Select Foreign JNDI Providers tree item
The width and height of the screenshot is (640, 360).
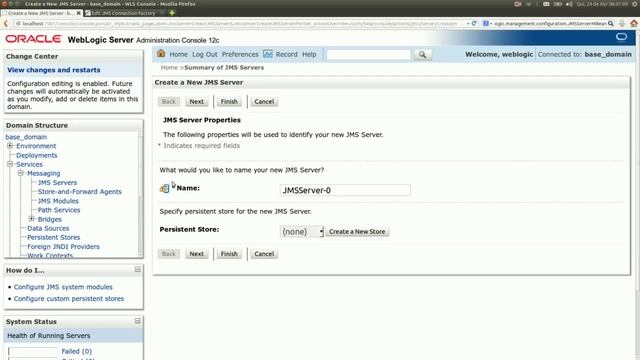pos(63,247)
